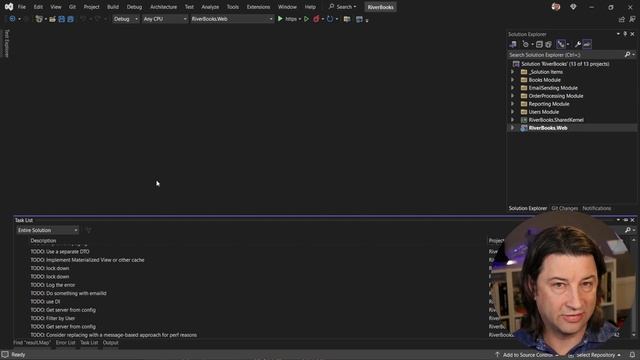The image size is (640, 360).
Task: Click Collapse All in Solution Explorer
Action: point(539,44)
